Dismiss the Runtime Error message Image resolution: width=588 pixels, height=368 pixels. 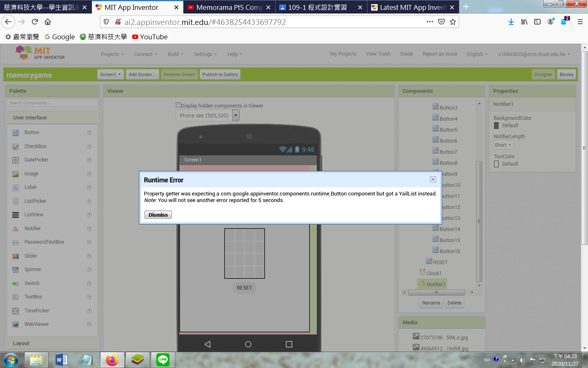click(158, 215)
